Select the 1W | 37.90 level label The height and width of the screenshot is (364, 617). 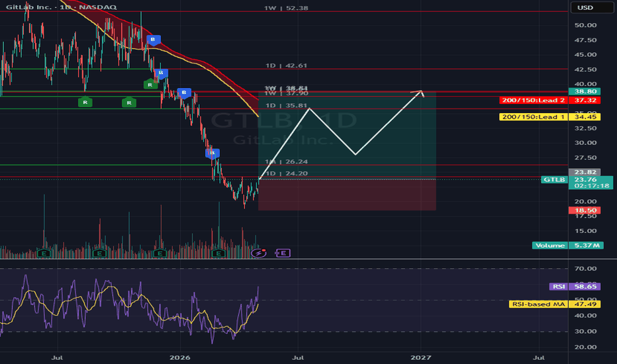[286, 94]
